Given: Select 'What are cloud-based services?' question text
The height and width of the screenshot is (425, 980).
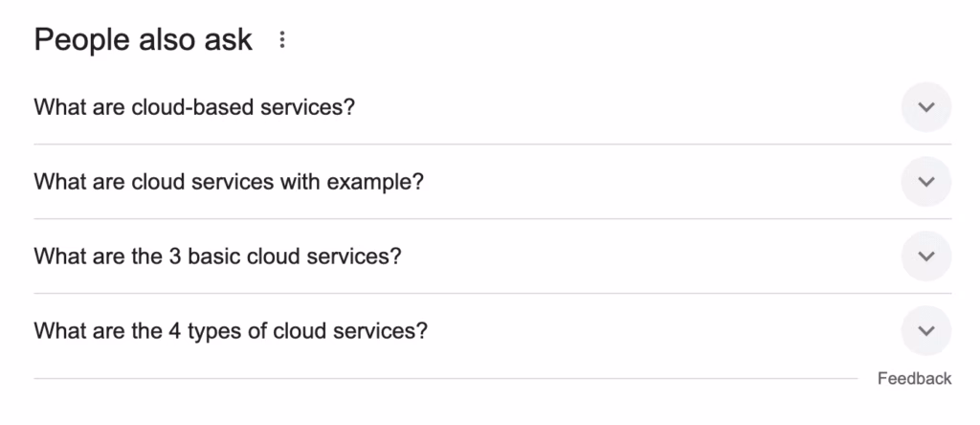Looking at the screenshot, I should pyautogui.click(x=194, y=107).
